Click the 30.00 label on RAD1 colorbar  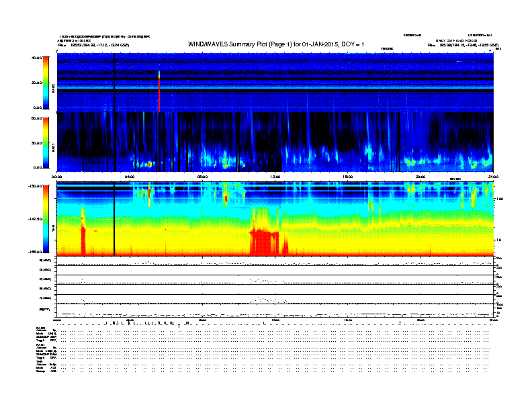[36, 143]
